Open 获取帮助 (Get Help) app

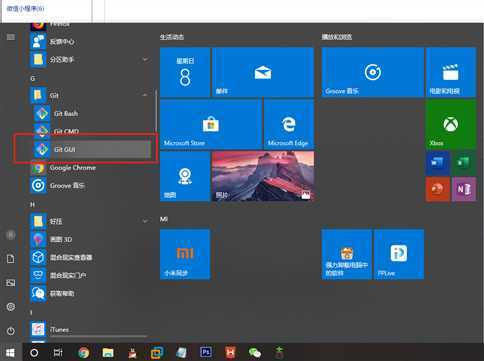(90, 293)
